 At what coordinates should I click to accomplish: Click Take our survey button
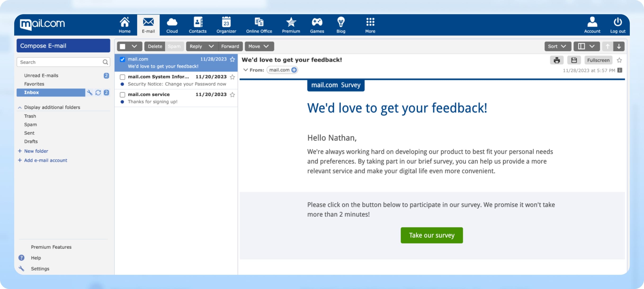tap(431, 235)
